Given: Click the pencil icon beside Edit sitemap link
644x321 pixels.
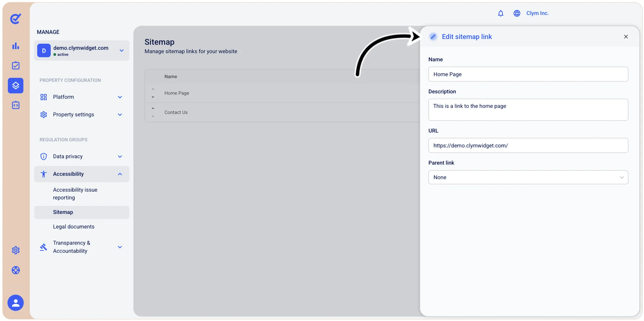Looking at the screenshot, I should tap(433, 37).
